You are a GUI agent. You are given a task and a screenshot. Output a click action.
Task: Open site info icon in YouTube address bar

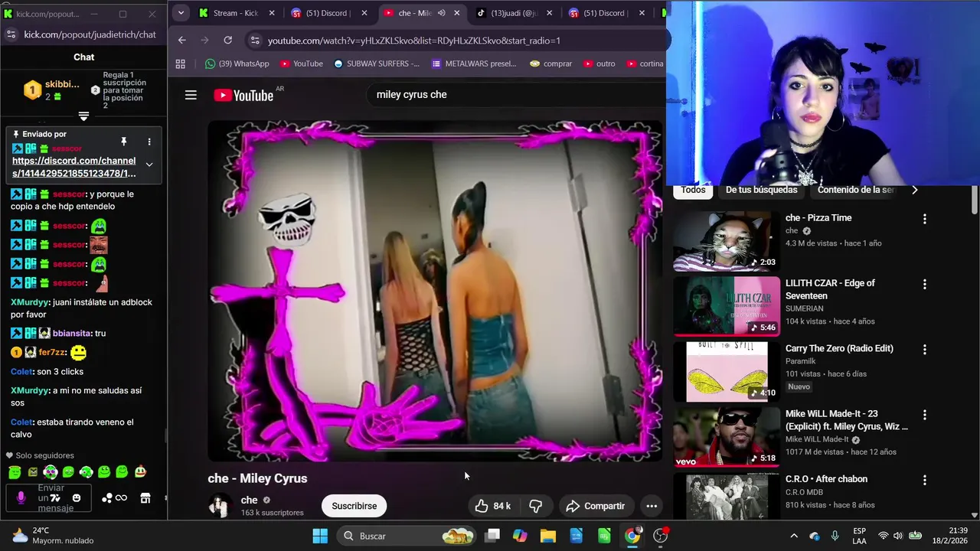[254, 41]
